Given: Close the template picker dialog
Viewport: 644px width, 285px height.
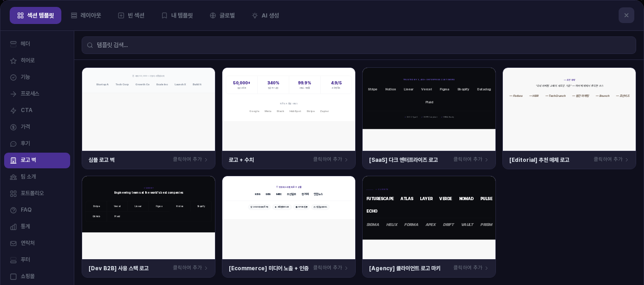Looking at the screenshot, I should [x=626, y=15].
